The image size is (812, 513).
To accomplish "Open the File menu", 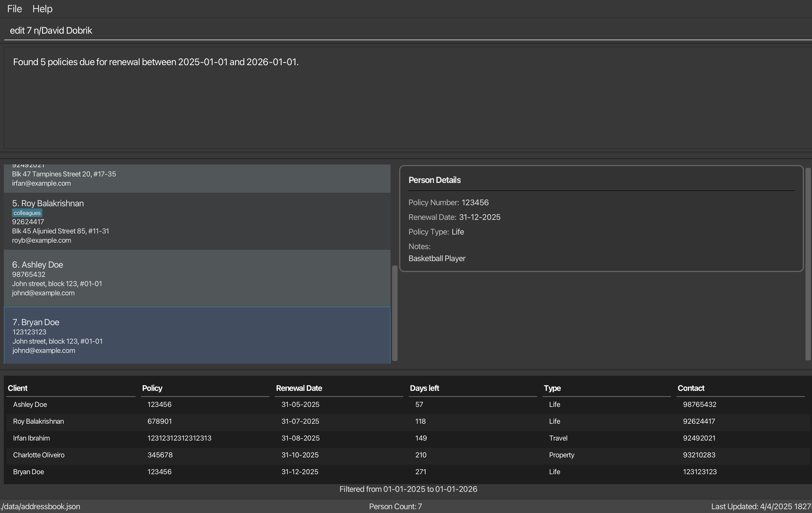I will click(x=14, y=9).
